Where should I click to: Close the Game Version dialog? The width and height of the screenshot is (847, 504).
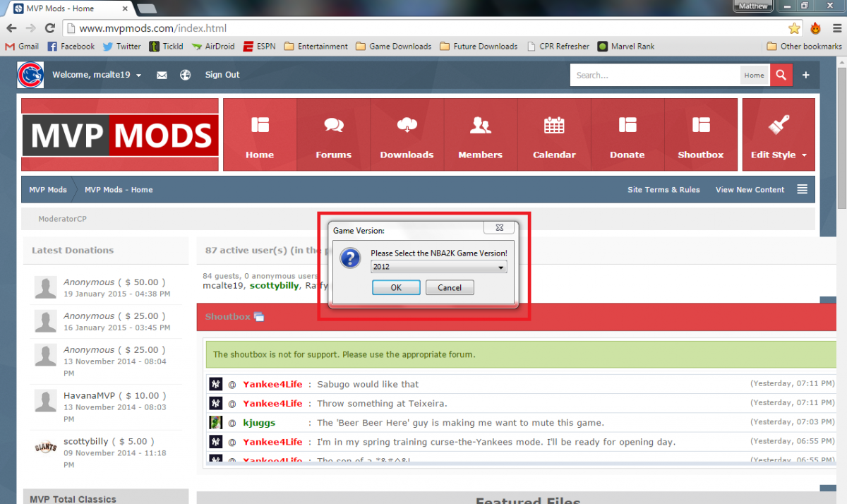point(499,228)
